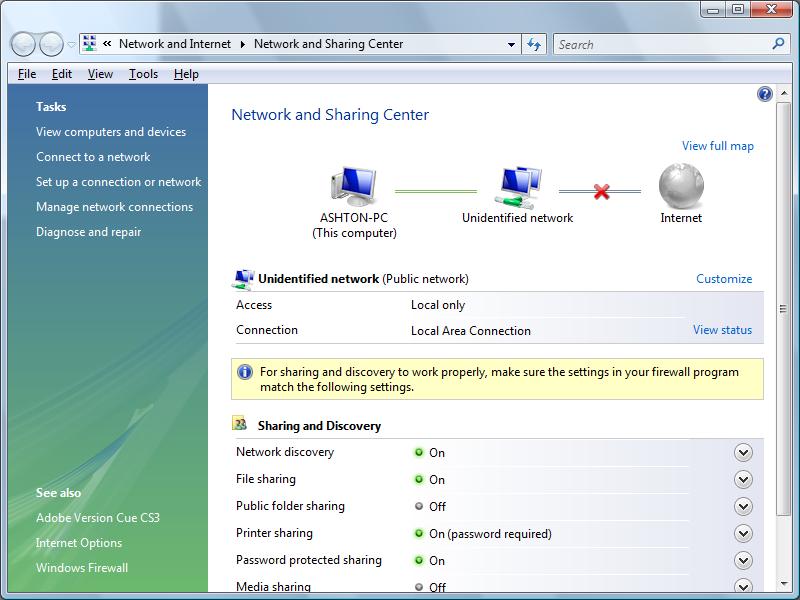
Task: Open the View menu
Action: point(100,74)
